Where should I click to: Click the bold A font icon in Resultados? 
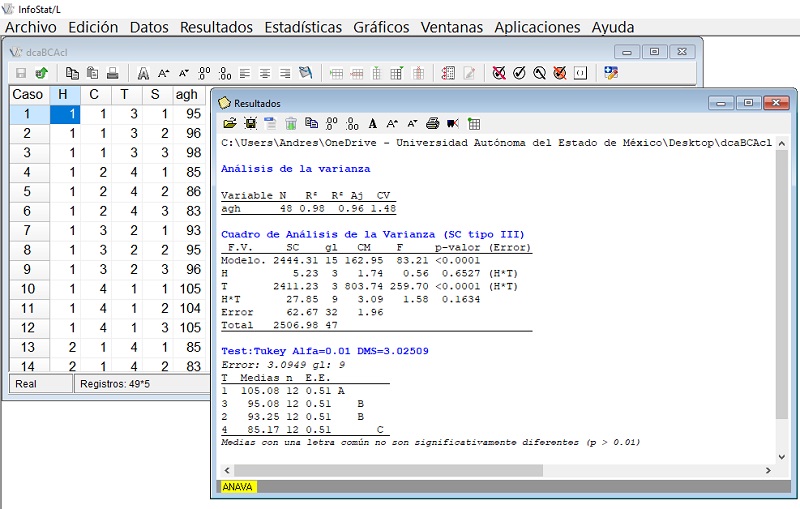click(373, 124)
